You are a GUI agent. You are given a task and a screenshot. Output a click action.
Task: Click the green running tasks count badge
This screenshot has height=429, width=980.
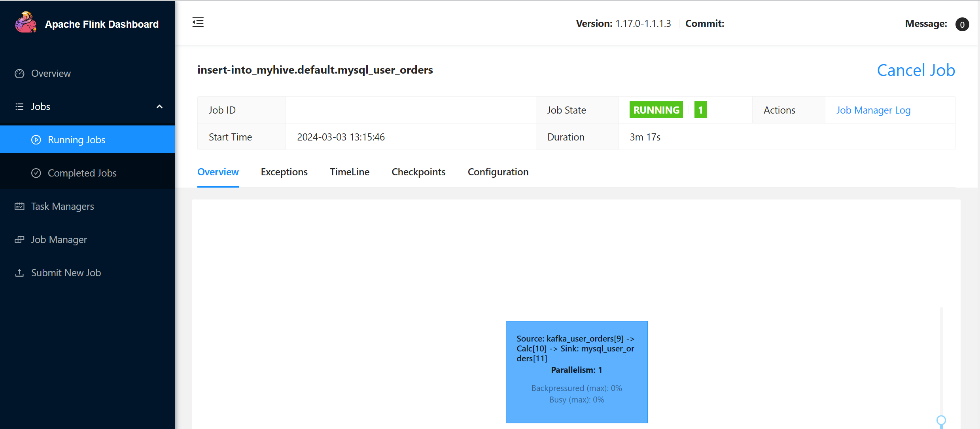tap(700, 110)
